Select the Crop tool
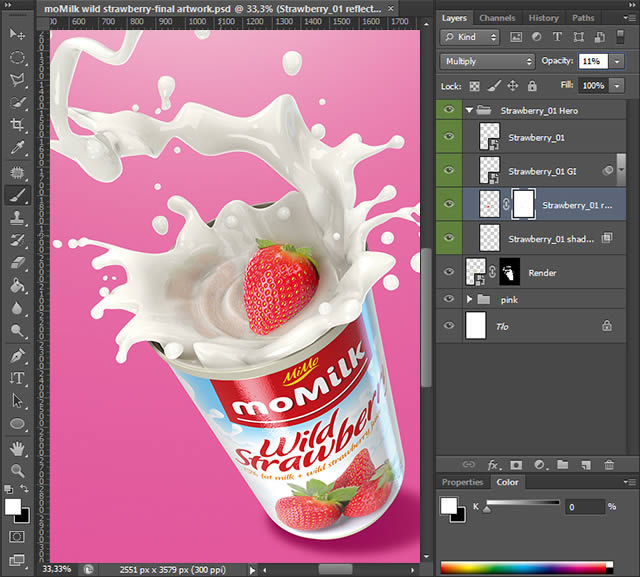640x577 pixels. coord(17,124)
